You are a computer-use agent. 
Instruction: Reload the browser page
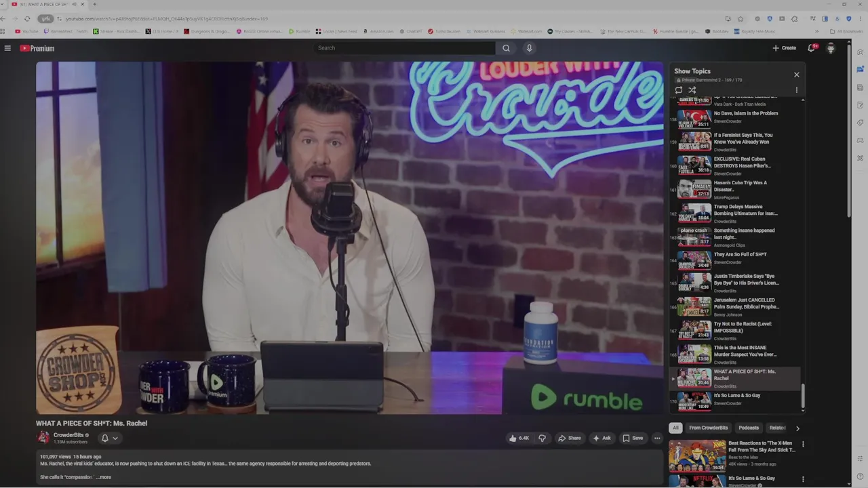[27, 19]
